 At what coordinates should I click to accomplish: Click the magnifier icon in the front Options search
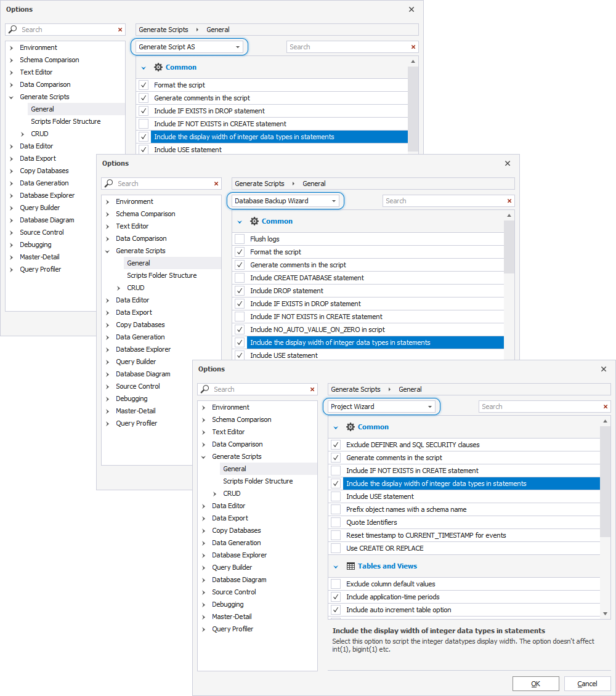coord(205,389)
